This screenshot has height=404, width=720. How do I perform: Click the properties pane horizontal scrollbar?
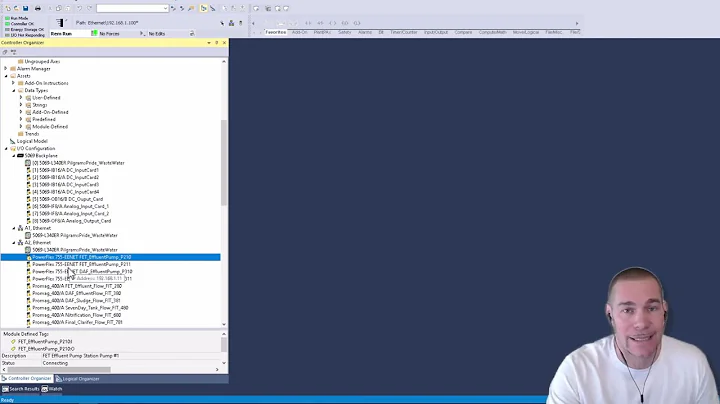[59, 370]
